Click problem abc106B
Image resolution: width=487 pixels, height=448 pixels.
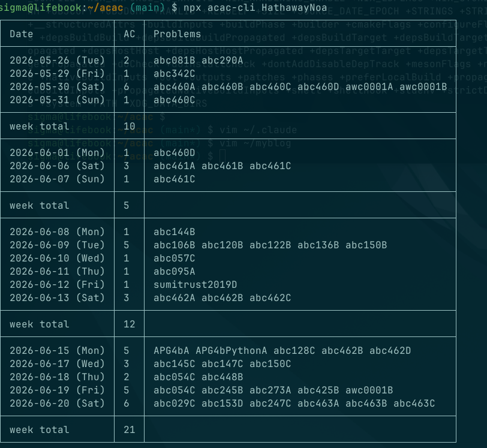[175, 245]
